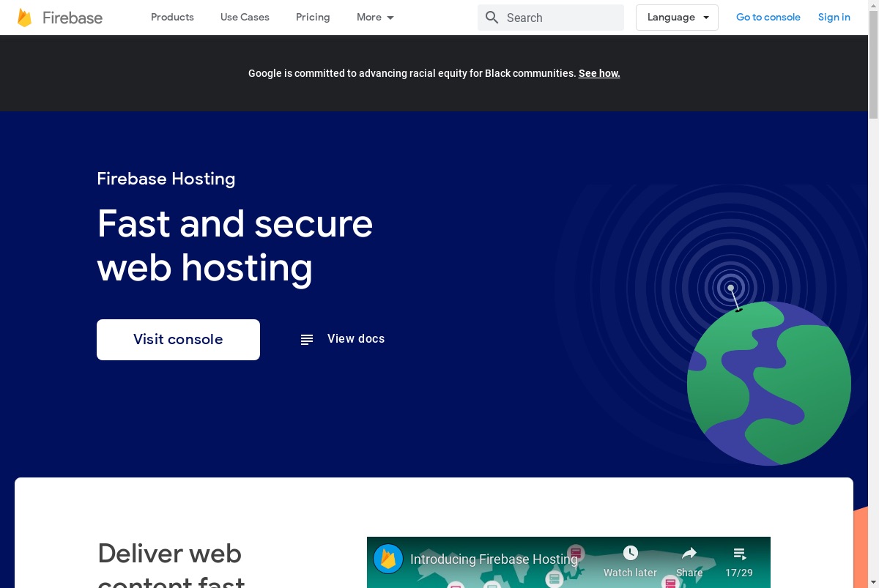Screen dimensions: 879x588
Task: Click the page vertical scrollbar thumb
Action: tap(873, 65)
